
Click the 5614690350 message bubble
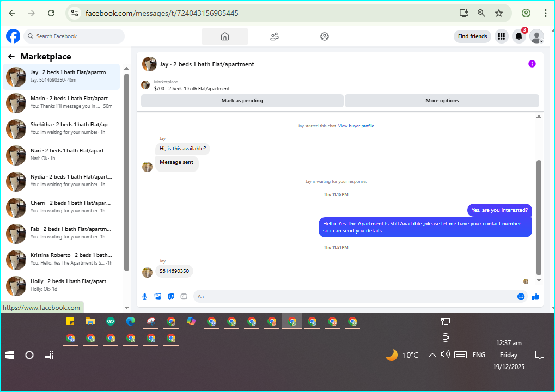174,271
